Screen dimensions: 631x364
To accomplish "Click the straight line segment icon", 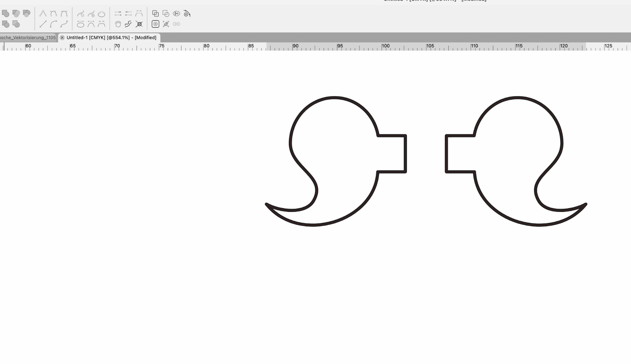I will coord(43,24).
